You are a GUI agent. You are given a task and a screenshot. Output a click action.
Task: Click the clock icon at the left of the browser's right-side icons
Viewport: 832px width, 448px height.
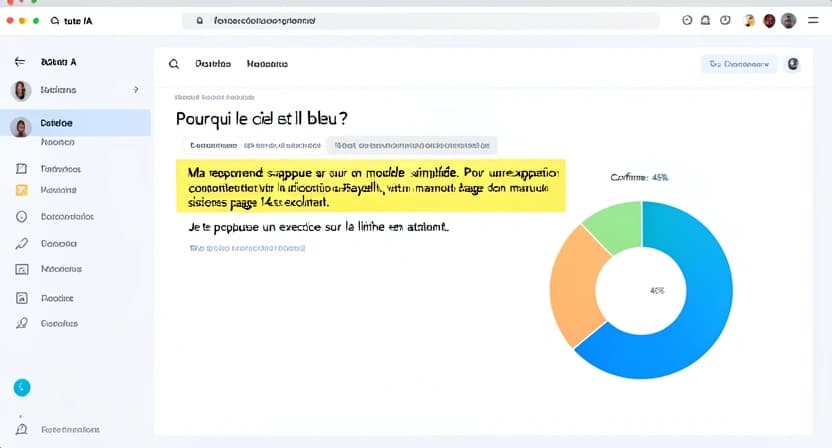pos(687,21)
